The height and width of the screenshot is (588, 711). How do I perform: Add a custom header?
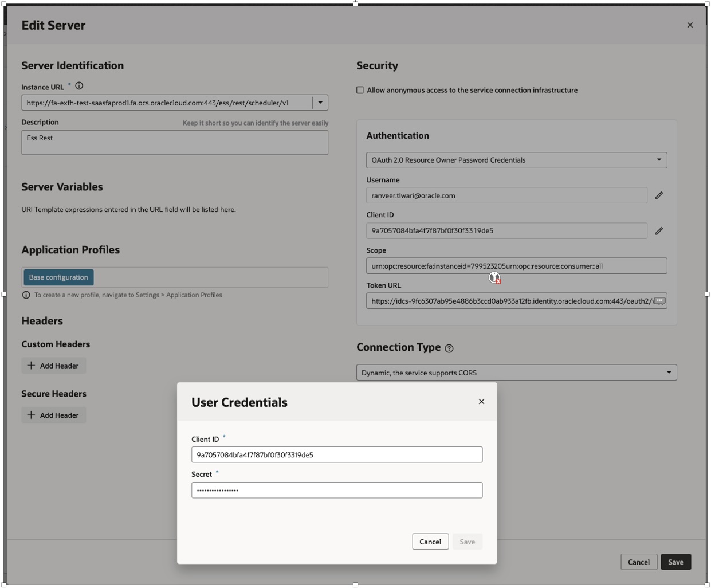coord(53,366)
